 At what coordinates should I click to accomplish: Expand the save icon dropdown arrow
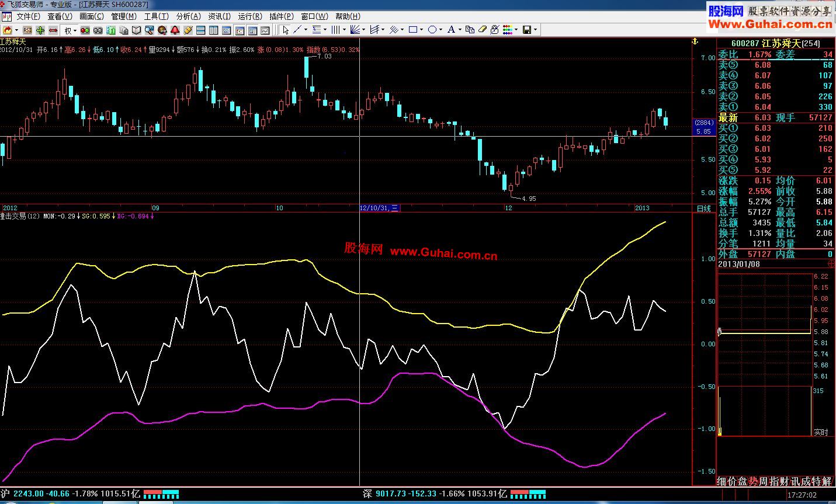pyautogui.click(x=535, y=30)
